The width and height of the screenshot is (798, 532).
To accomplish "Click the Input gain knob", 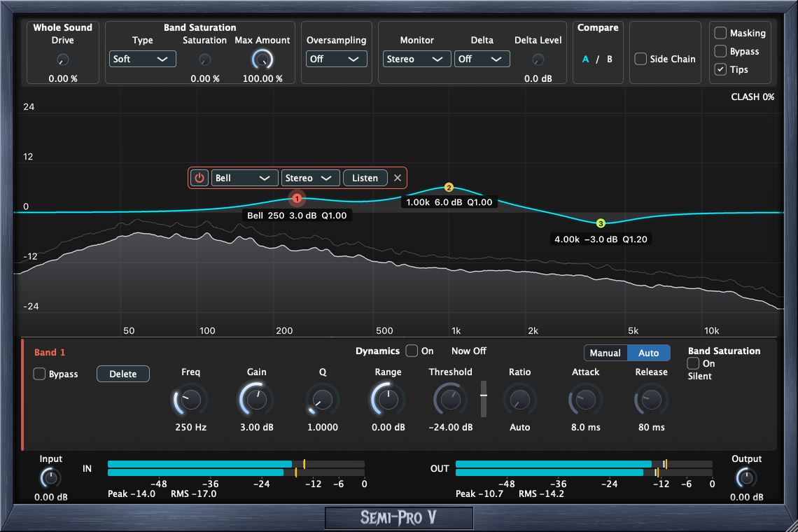I will click(50, 478).
